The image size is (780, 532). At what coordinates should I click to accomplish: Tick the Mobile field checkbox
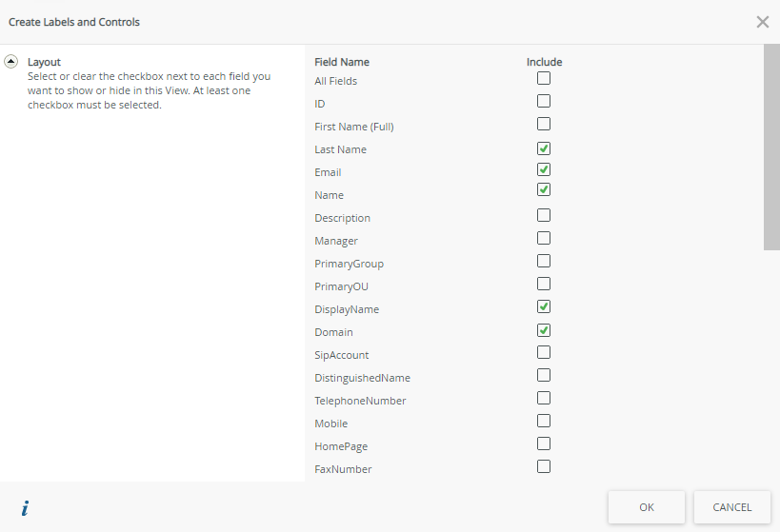click(x=544, y=421)
